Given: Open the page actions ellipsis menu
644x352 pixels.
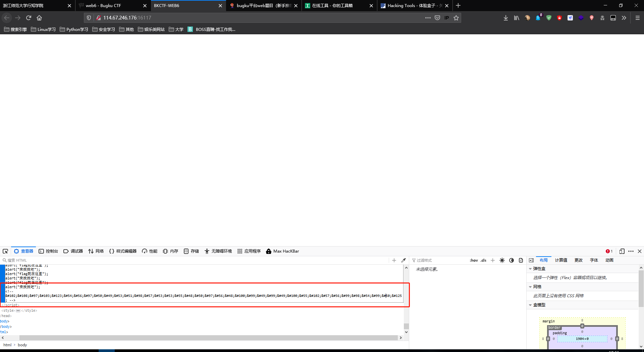Looking at the screenshot, I should (428, 18).
